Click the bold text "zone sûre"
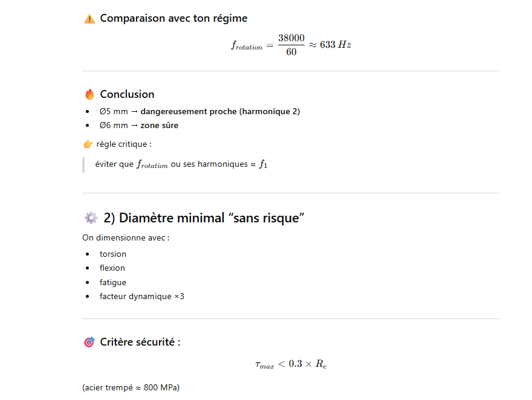The image size is (532, 400). point(159,126)
